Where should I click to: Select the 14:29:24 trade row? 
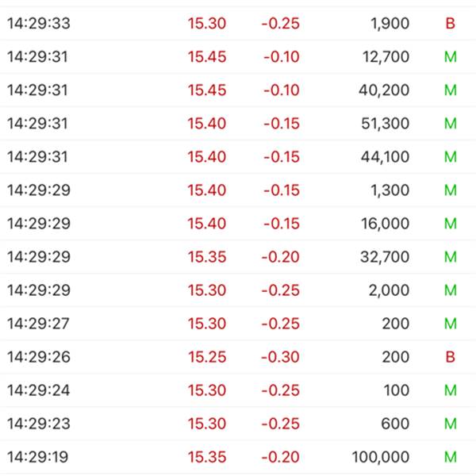coord(238,390)
